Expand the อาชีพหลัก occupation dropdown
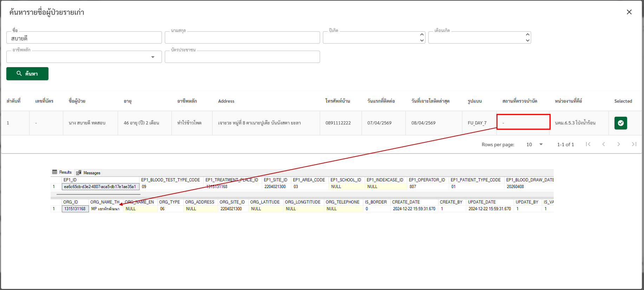 [153, 57]
